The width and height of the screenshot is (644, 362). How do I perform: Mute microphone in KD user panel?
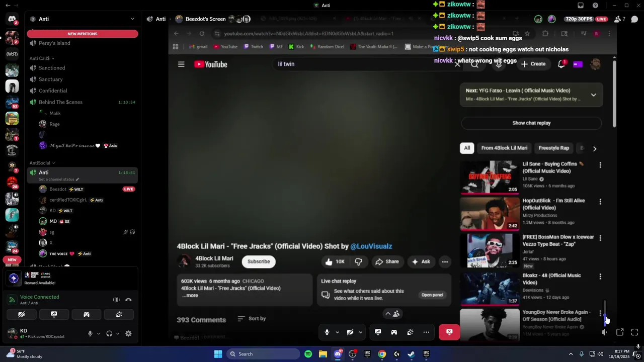(90, 333)
